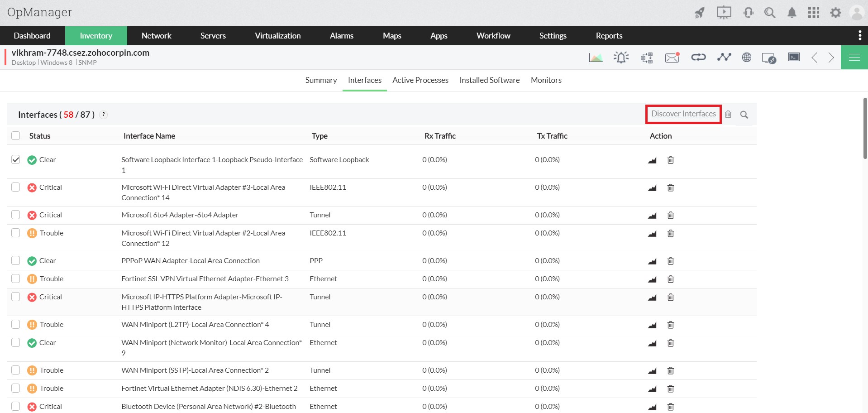868x413 pixels.
Task: Open the apps grid launcher
Action: pos(813,13)
